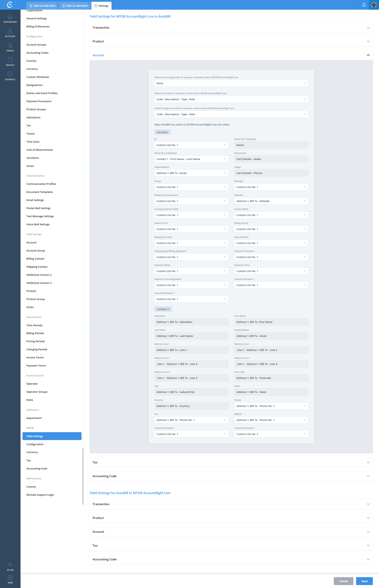Close the ORD-2U-000-0003 tab
379x588 pixels.
[57, 3]
